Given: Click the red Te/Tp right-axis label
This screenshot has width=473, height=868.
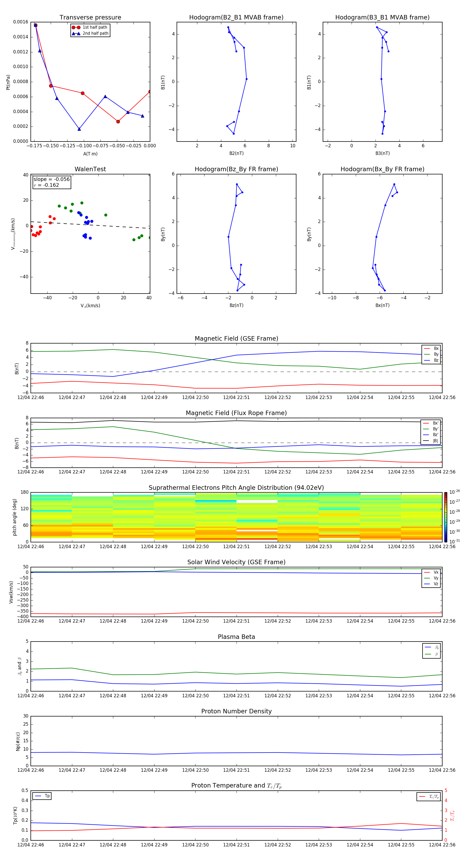Looking at the screenshot, I should pyautogui.click(x=453, y=815).
